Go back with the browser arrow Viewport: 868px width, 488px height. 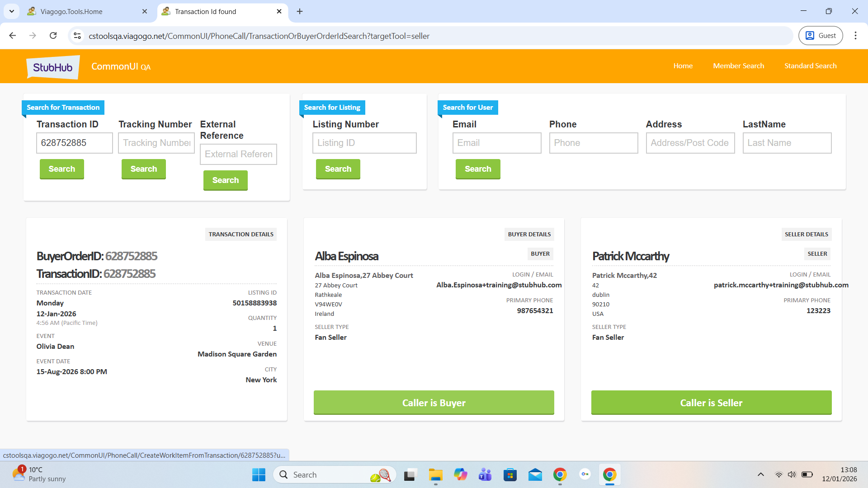(x=13, y=36)
